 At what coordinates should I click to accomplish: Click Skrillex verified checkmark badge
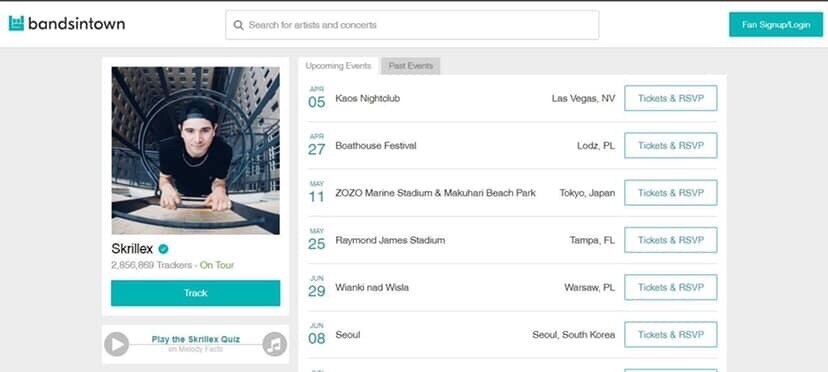pos(163,249)
